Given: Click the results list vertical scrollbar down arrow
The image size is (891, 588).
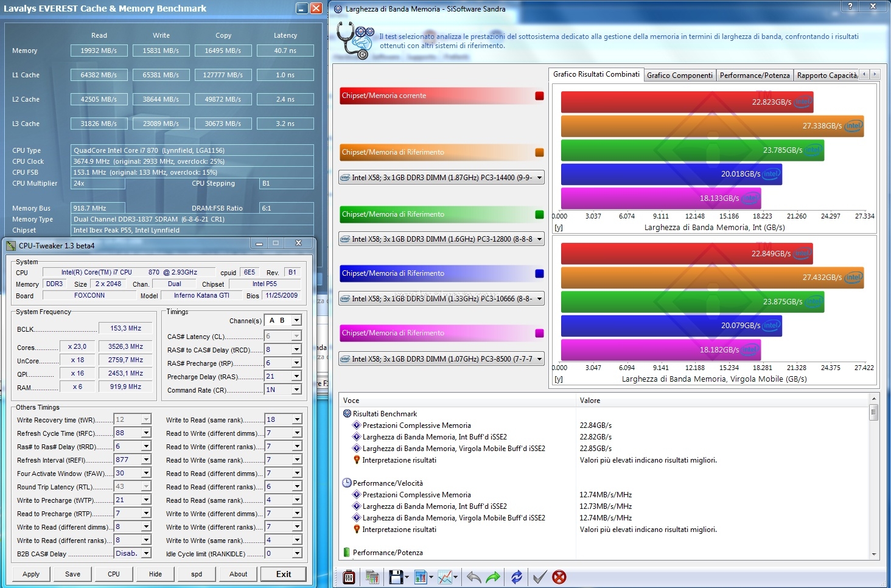Looking at the screenshot, I should pyautogui.click(x=874, y=554).
